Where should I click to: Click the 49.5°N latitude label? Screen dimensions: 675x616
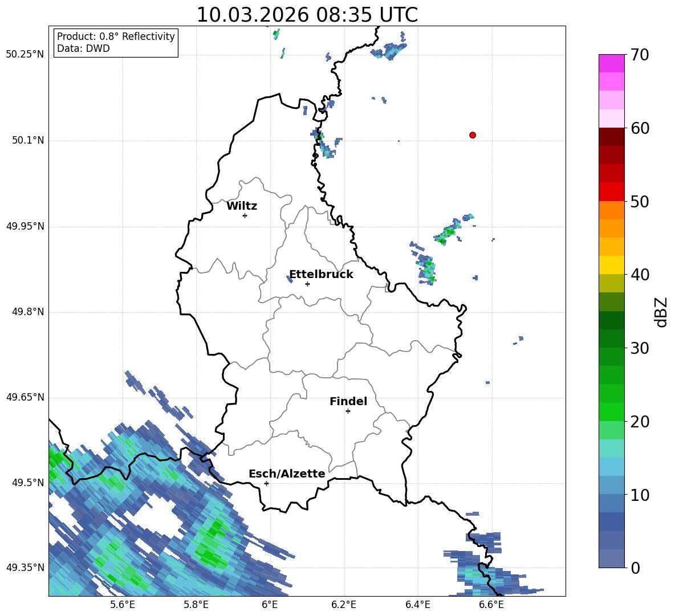click(28, 483)
